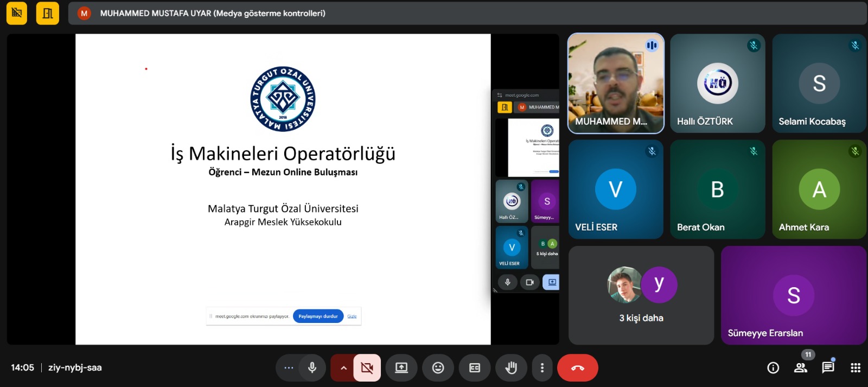Expand camera options with the up arrow

[x=343, y=368]
